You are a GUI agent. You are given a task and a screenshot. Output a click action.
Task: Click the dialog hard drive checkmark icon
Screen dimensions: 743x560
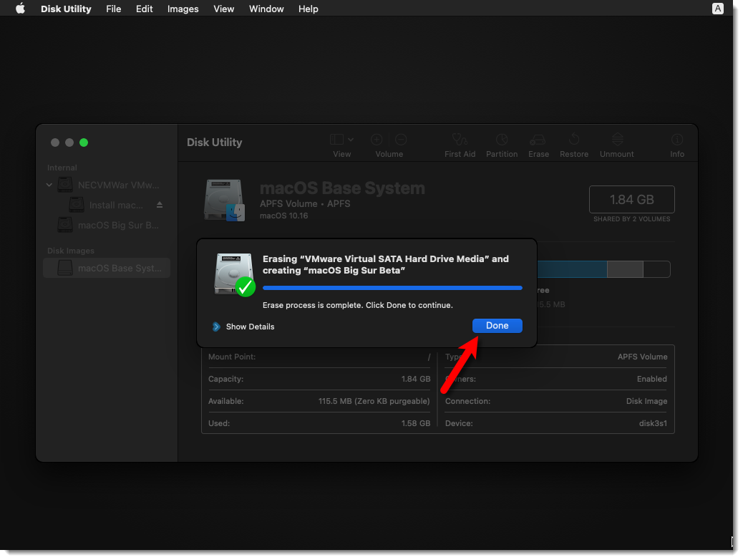235,274
